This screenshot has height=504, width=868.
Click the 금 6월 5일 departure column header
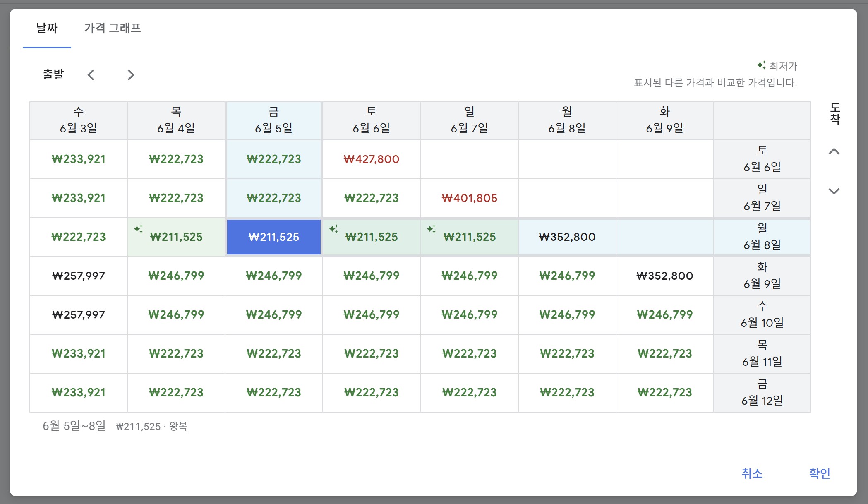click(x=273, y=120)
